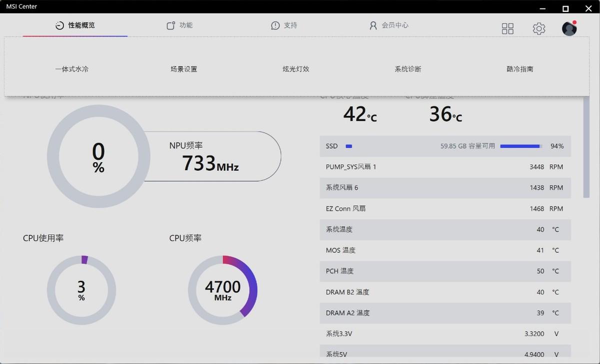
Task: Open 场景设置 in the submenu
Action: coord(184,69)
